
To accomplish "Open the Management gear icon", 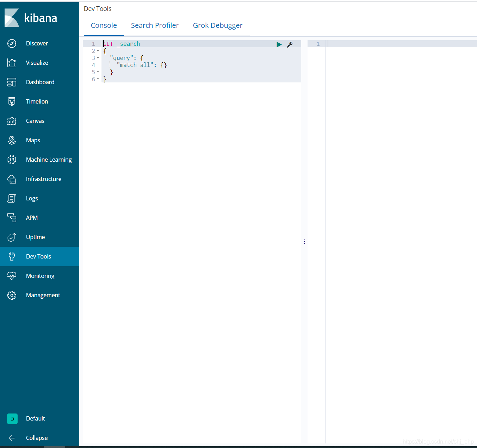I will pyautogui.click(x=12, y=295).
